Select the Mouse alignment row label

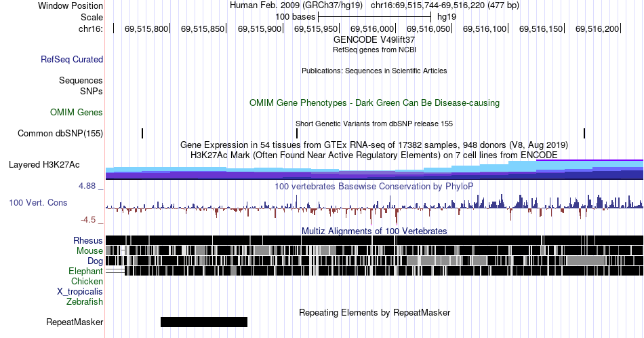point(89,251)
